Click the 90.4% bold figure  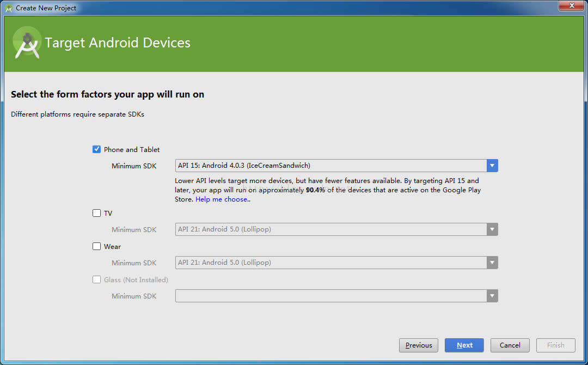point(315,190)
